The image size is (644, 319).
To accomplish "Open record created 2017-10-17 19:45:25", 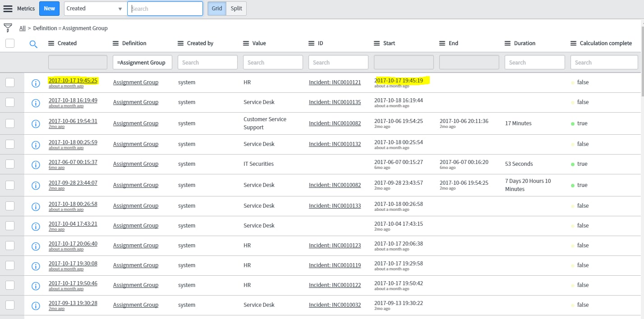I will click(x=73, y=81).
